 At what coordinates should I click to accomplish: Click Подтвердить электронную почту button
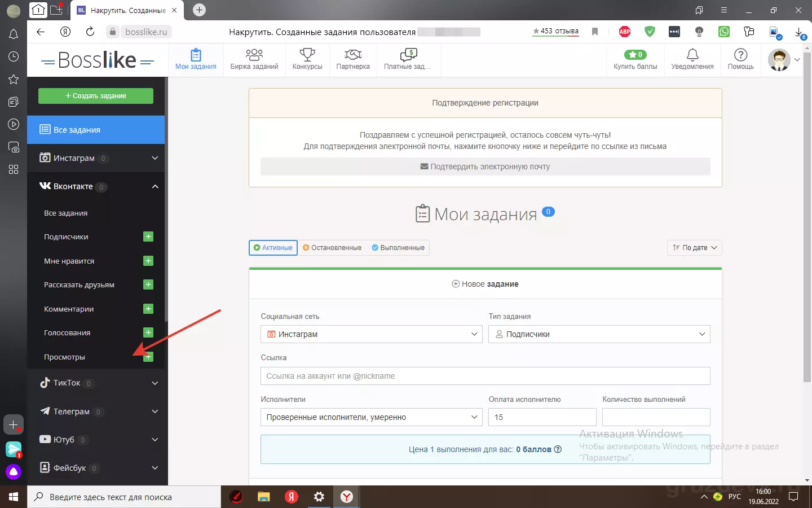pos(485,167)
